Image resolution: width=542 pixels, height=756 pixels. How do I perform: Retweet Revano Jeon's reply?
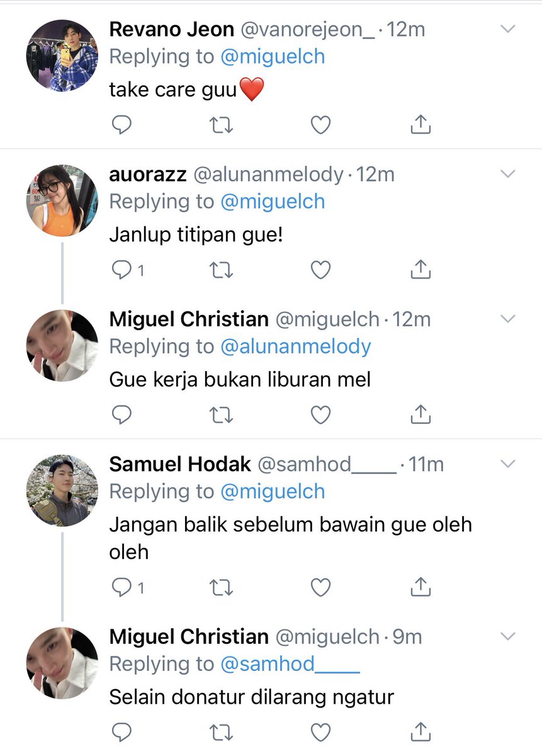221,125
